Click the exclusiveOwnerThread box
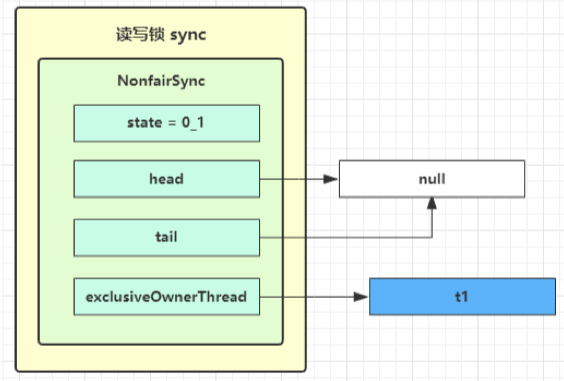Screen dimensions: 564x381 coord(167,297)
